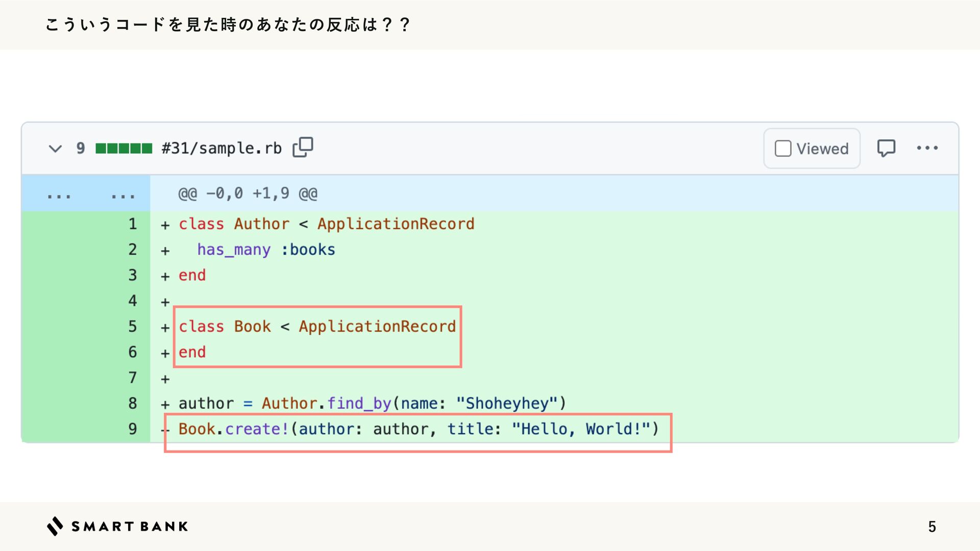This screenshot has height=551, width=980.
Task: Click the changed lines count 9
Action: [81, 148]
